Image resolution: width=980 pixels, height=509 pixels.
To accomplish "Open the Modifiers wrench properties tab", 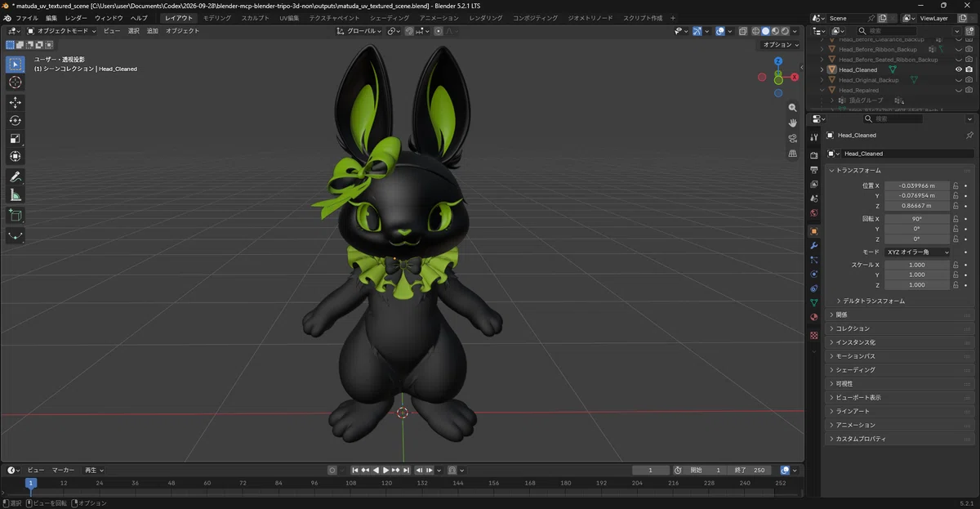I will coord(814,246).
